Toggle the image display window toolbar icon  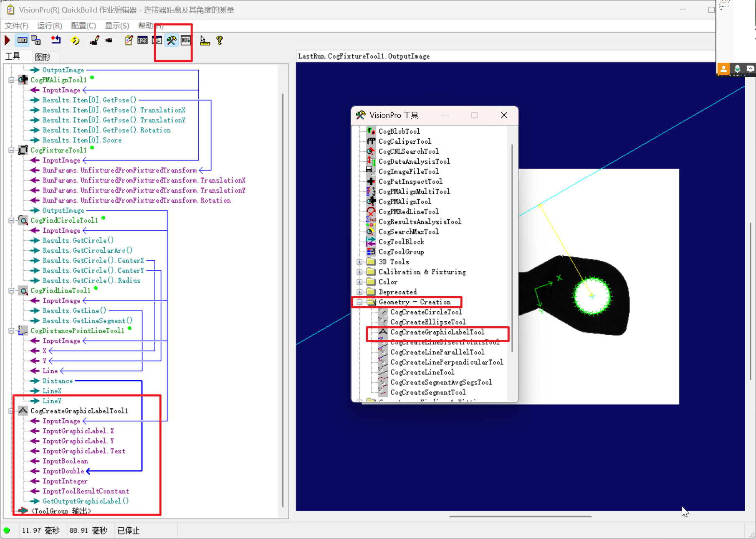pyautogui.click(x=22, y=41)
